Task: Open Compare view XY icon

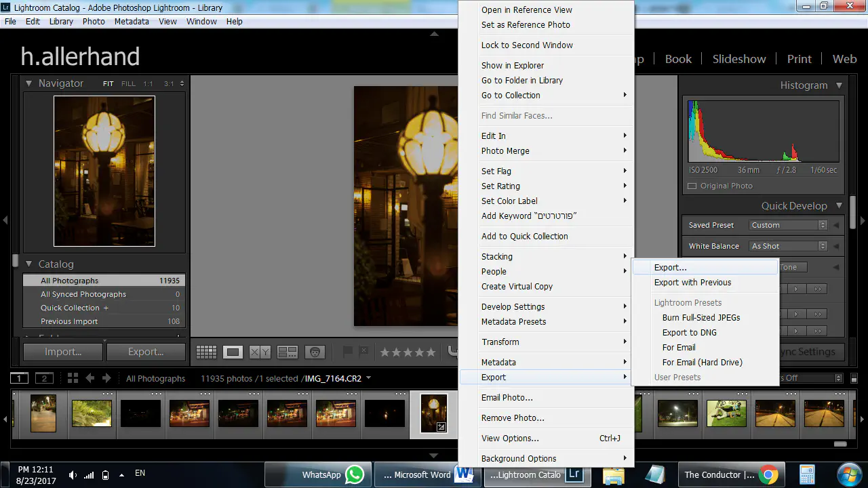Action: [x=260, y=352]
